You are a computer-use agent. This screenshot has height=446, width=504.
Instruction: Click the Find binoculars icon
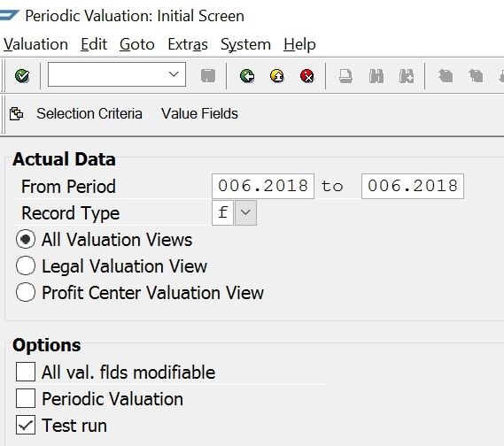376,76
